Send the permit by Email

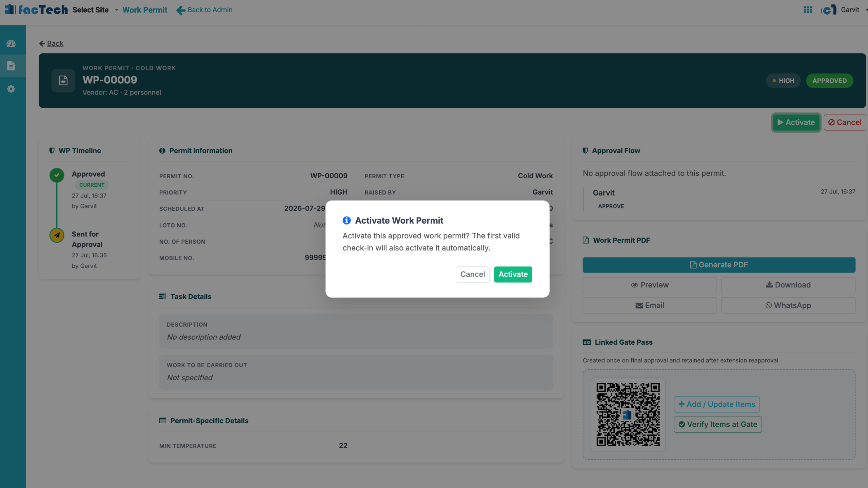650,305
